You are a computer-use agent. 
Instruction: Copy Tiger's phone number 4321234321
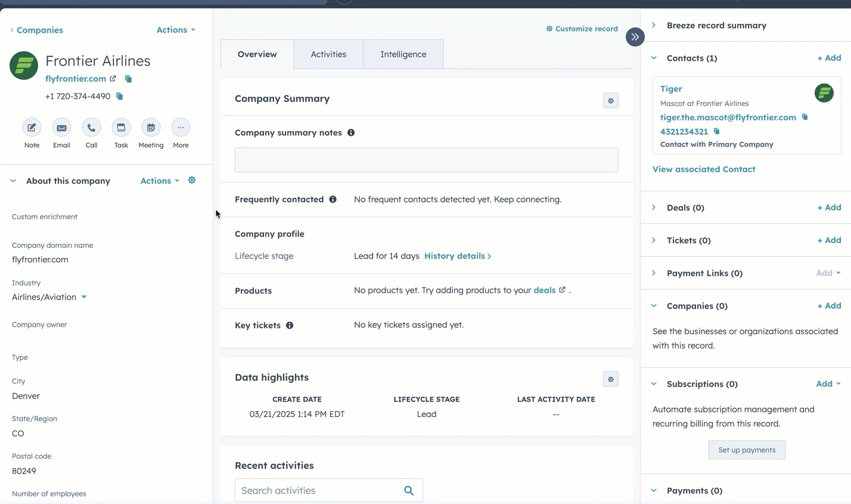(716, 131)
